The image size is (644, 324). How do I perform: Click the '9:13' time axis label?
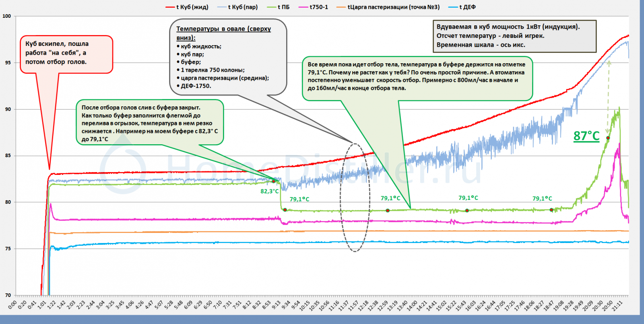pyautogui.click(x=276, y=305)
